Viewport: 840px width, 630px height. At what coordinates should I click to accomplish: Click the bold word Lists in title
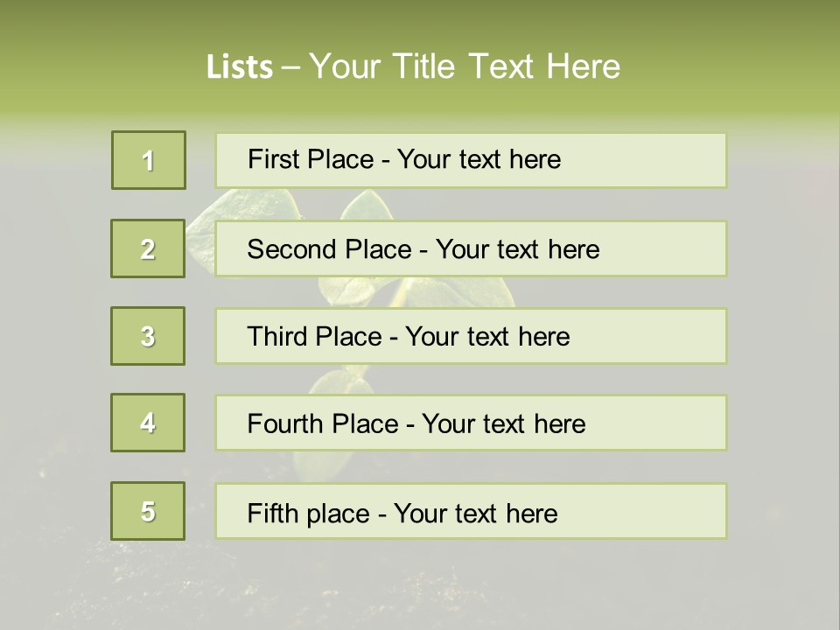[240, 67]
